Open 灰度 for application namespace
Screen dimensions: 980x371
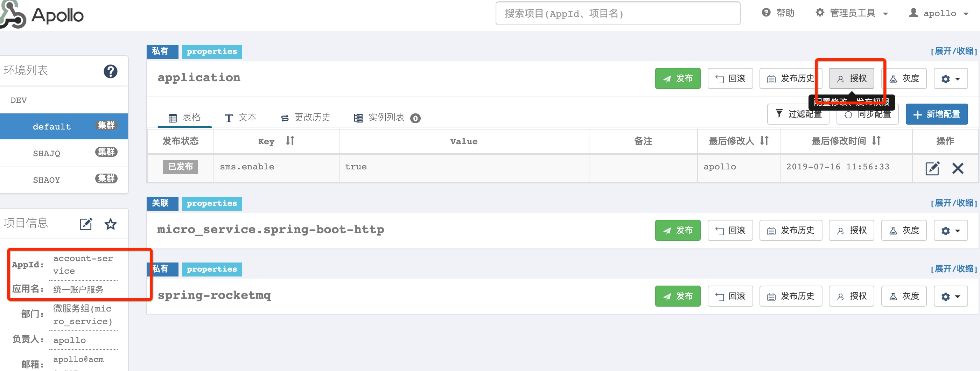click(x=904, y=78)
